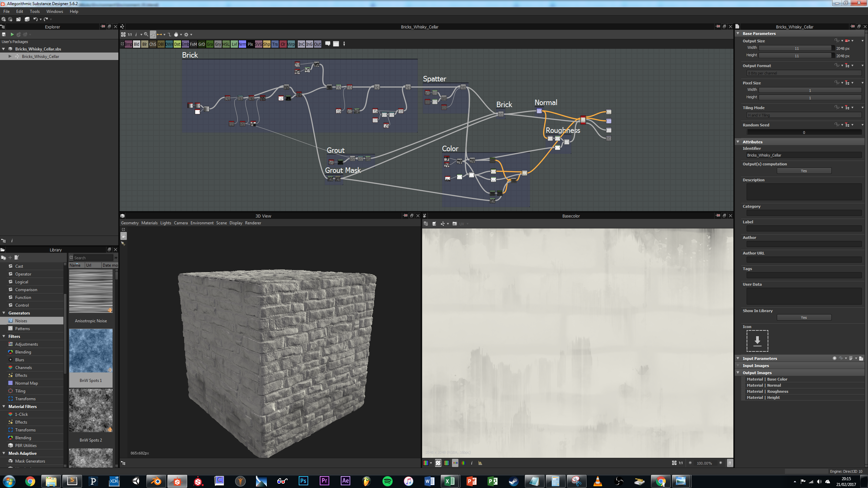This screenshot has width=868, height=488.
Task: Click the histogram icon in the Basecolor view
Action: (x=480, y=463)
